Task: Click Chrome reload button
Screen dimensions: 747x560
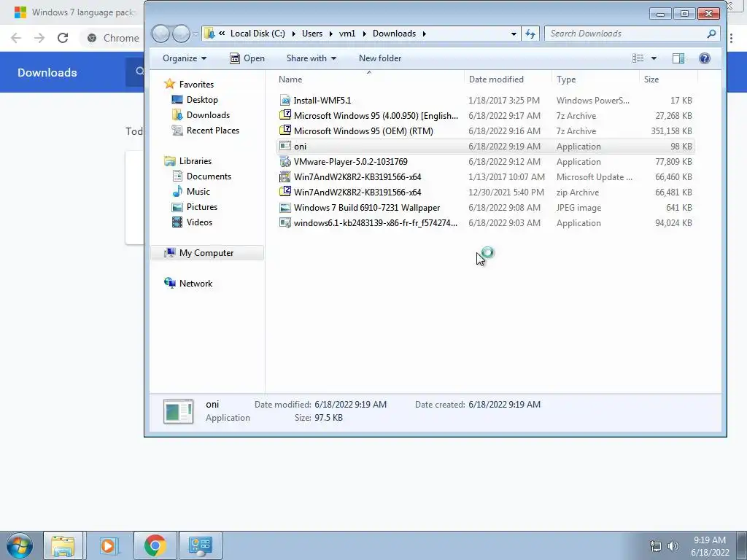Action: (63, 38)
